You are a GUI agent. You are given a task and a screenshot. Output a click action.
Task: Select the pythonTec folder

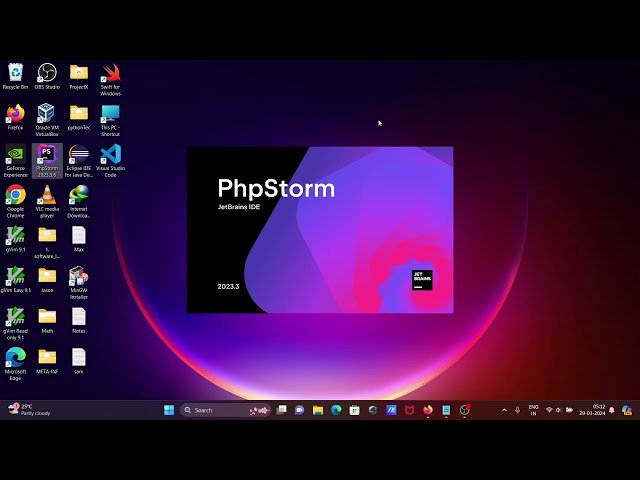click(x=79, y=117)
